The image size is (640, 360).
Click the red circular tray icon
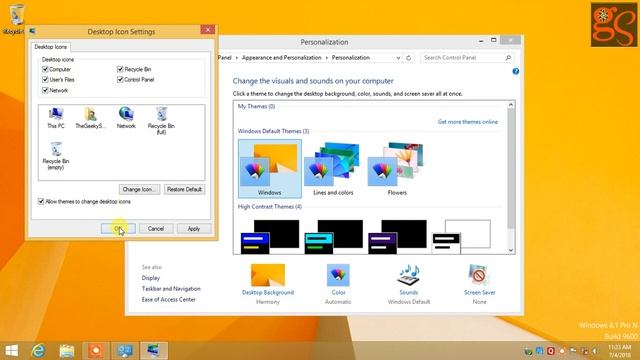[x=551, y=351]
